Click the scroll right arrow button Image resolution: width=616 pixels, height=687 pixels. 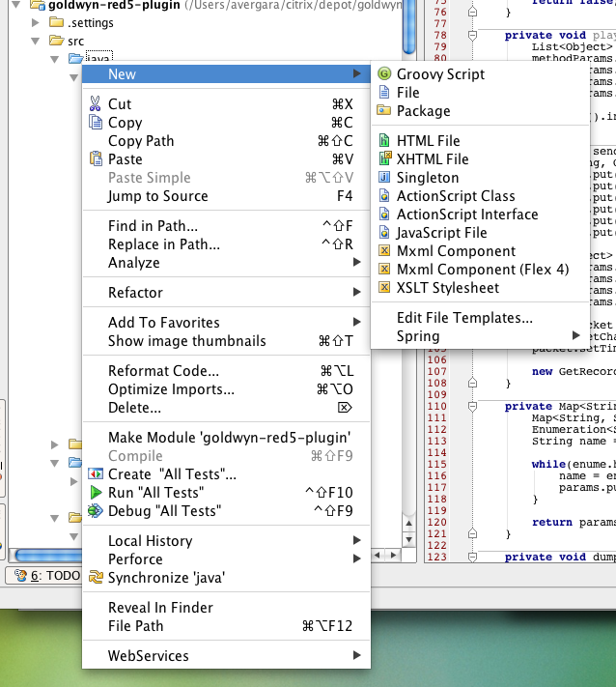coord(393,556)
